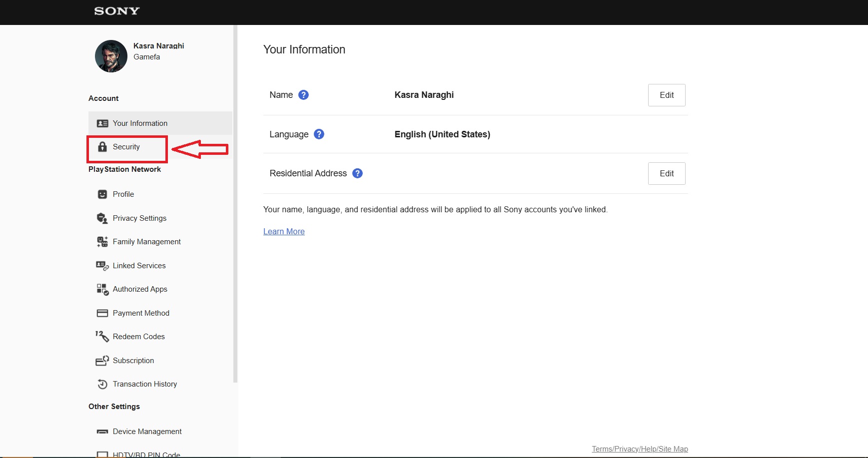Open the Learn More link
This screenshot has width=868, height=458.
[284, 232]
